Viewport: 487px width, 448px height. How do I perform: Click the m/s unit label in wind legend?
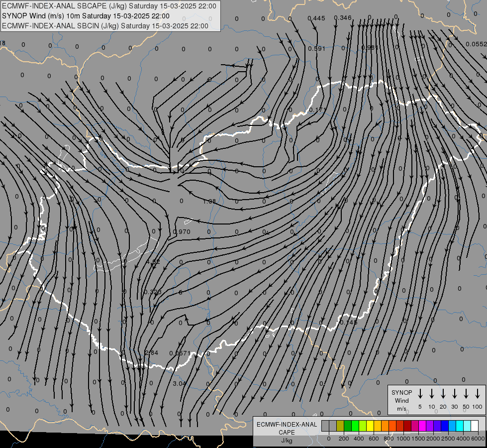pyautogui.click(x=401, y=409)
